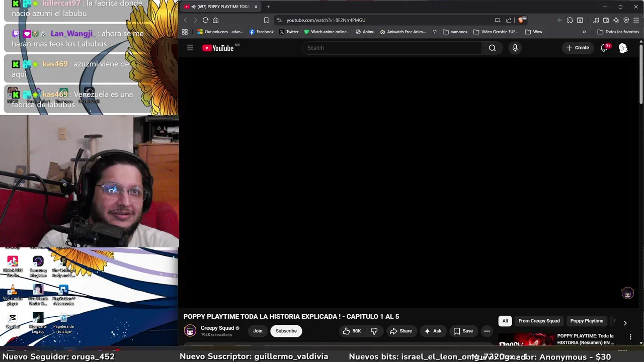
Task: Reload the page with the refresh icon
Action: (205, 20)
